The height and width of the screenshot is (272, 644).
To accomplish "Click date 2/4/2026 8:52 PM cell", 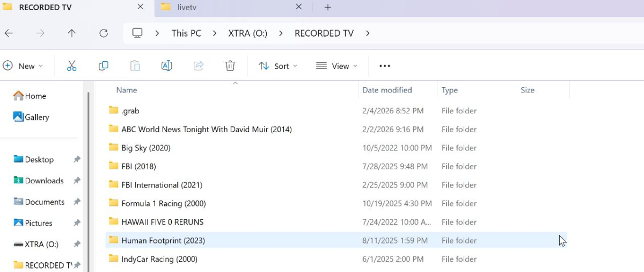I will pyautogui.click(x=393, y=111).
